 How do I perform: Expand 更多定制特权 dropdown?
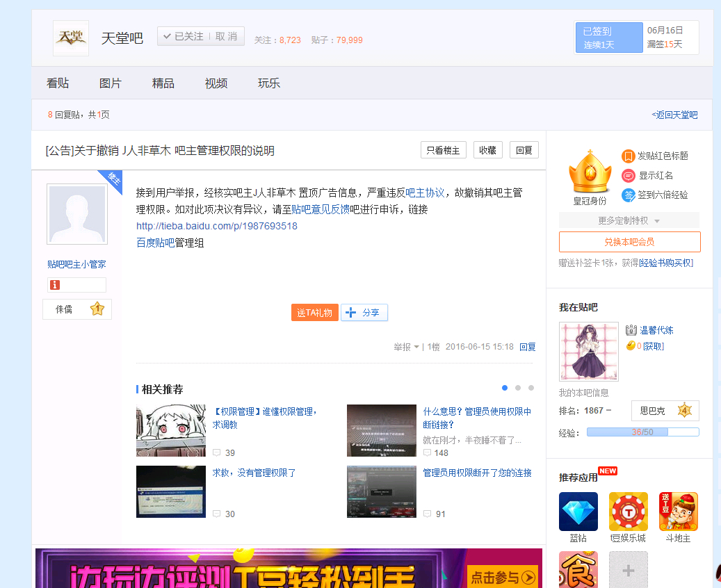tap(629, 220)
